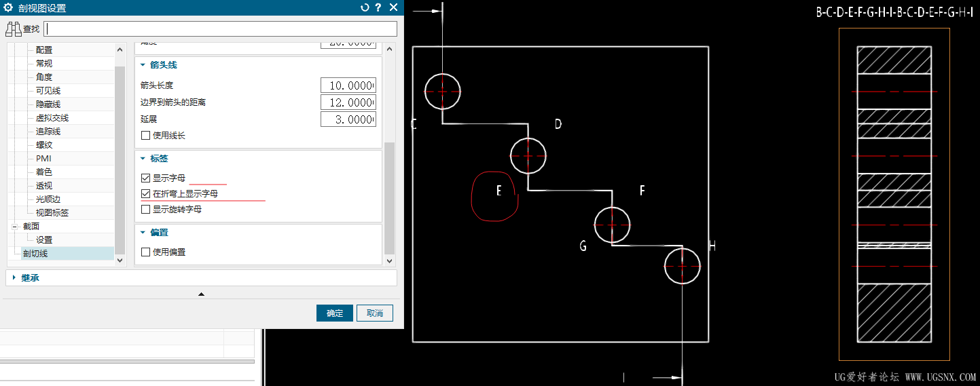Screen dimensions: 980x386
Task: Edit the 箭头长度 value field
Action: [348, 85]
